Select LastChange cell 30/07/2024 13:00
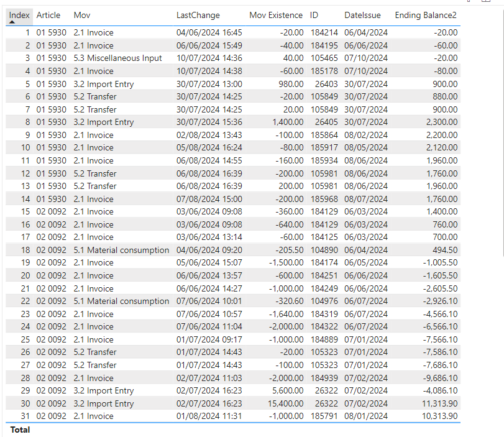The height and width of the screenshot is (437, 504). [209, 84]
